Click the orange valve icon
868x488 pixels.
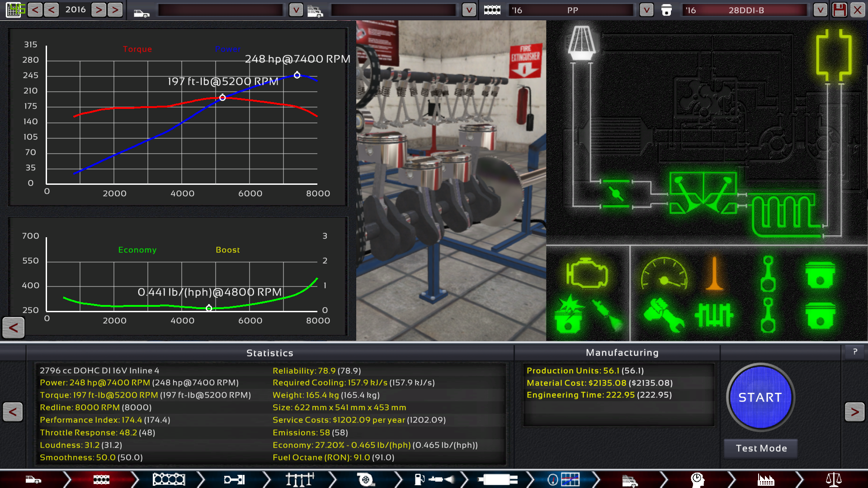pyautogui.click(x=714, y=274)
